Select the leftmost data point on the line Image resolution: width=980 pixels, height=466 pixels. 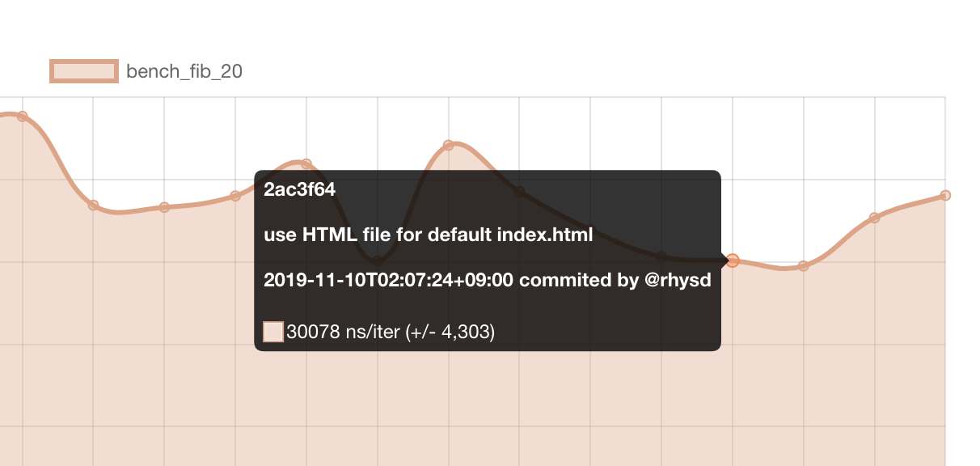(23, 116)
